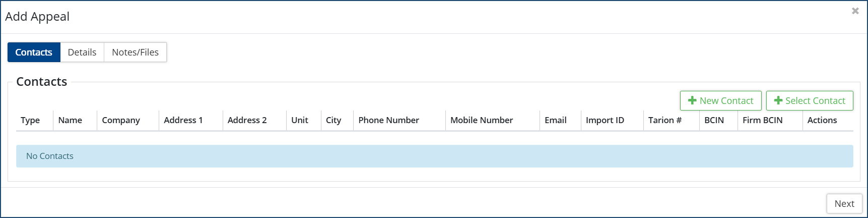Select the Contacts tab
The image size is (868, 218).
(34, 52)
